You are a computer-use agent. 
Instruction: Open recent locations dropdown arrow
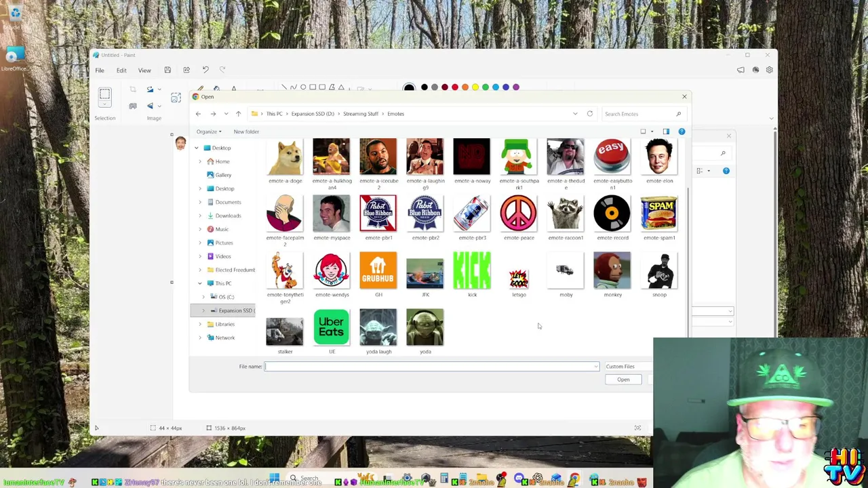click(226, 114)
